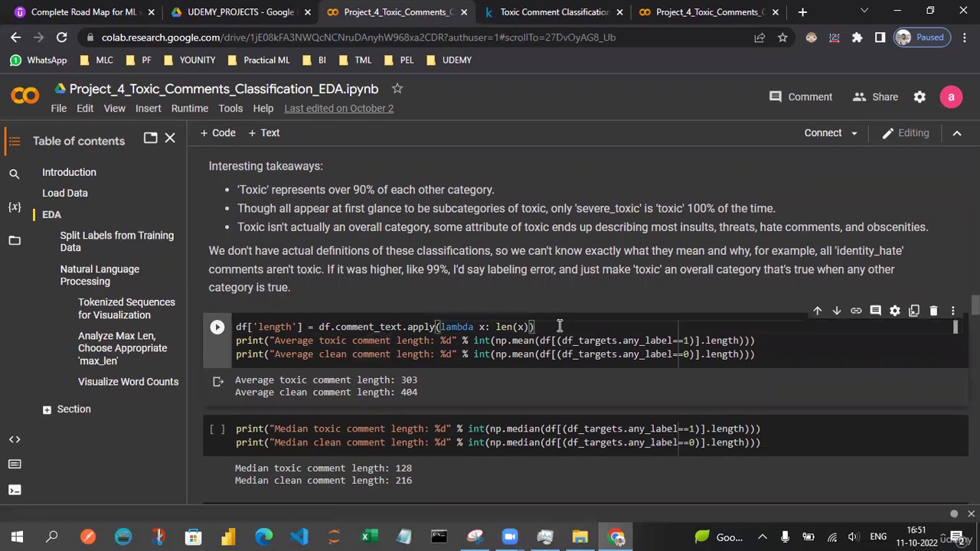980x551 pixels.
Task: Star the notebook title
Action: [x=397, y=89]
